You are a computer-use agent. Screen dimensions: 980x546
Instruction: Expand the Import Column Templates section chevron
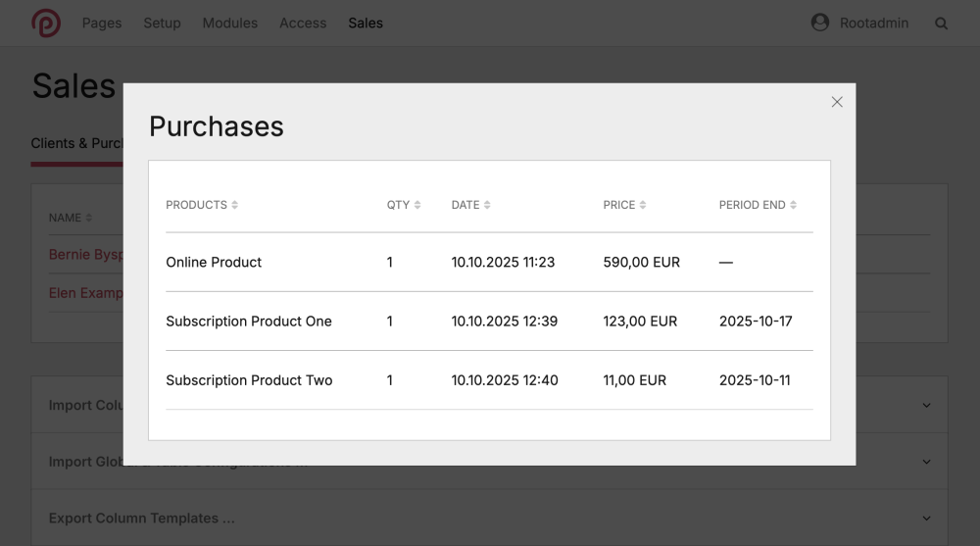click(926, 405)
